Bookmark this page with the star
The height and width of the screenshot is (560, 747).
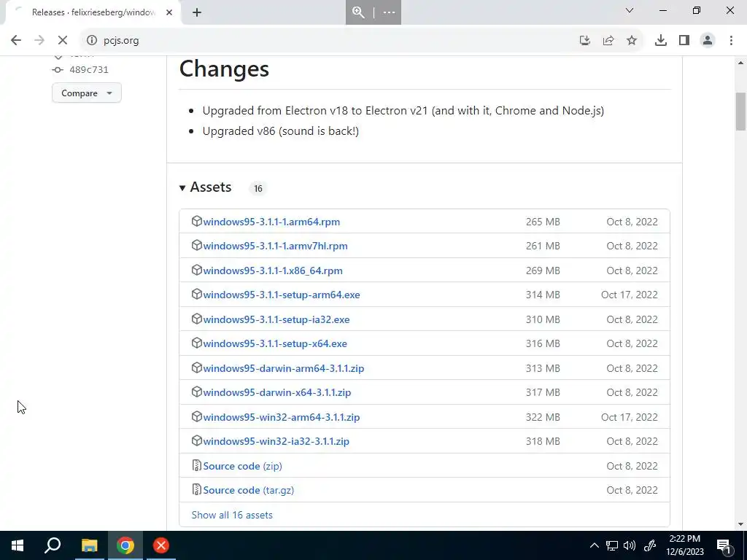(x=632, y=41)
